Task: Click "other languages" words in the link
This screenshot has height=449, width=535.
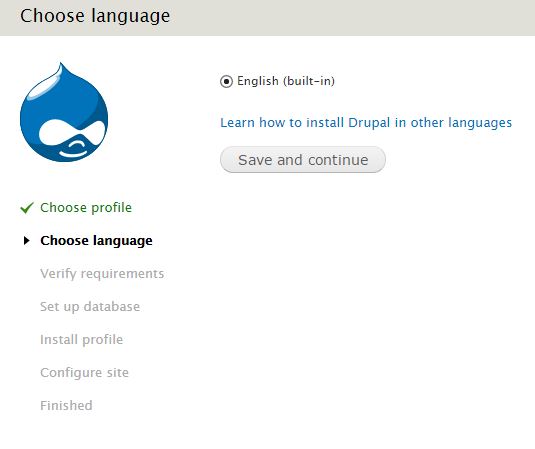Action: tap(461, 122)
